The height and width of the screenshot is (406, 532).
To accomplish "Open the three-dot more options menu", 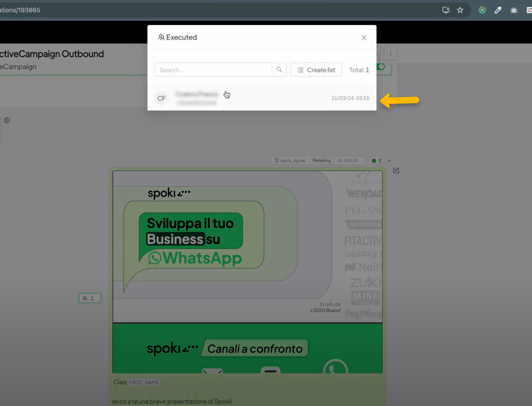I will tap(390, 53).
